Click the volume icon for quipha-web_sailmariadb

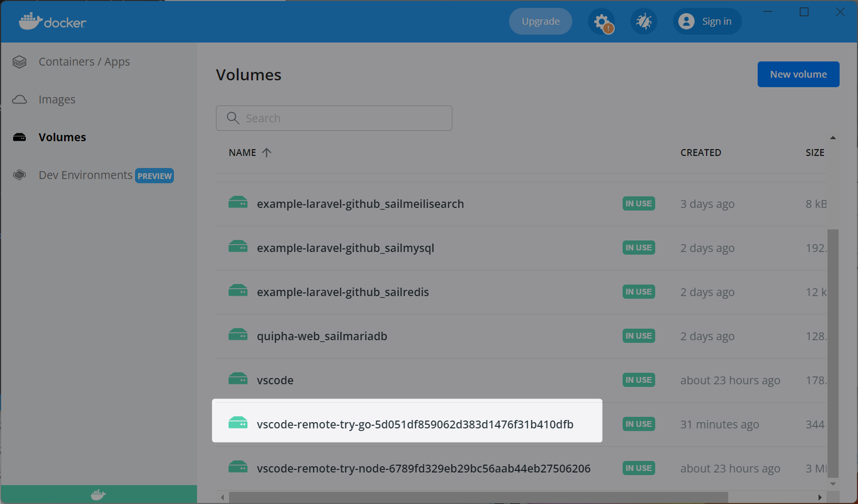[x=238, y=334]
